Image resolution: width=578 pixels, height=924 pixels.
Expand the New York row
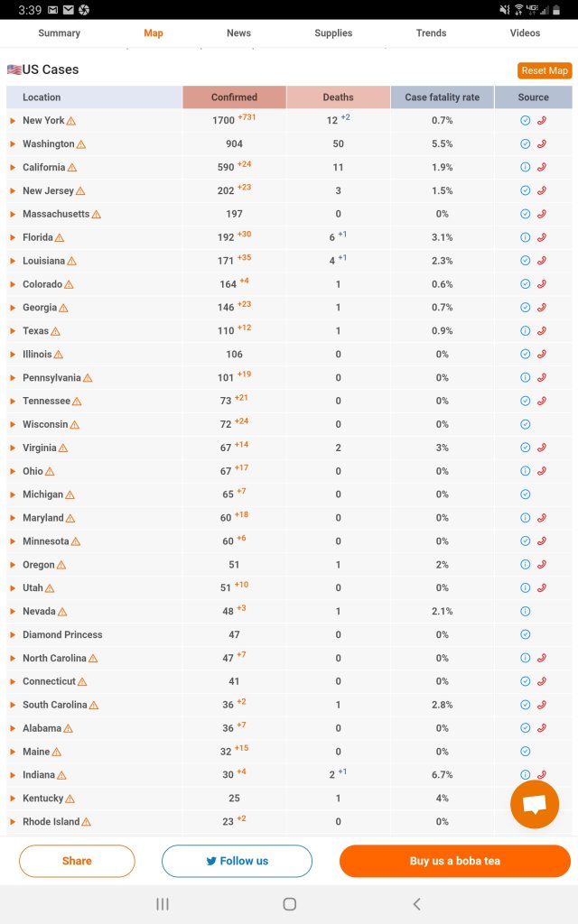(13, 121)
